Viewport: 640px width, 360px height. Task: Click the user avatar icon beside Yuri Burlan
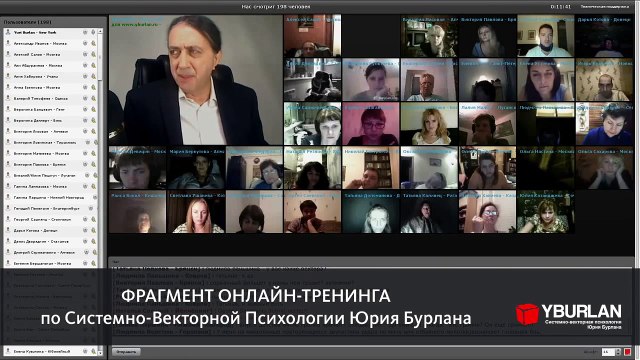tap(8, 32)
